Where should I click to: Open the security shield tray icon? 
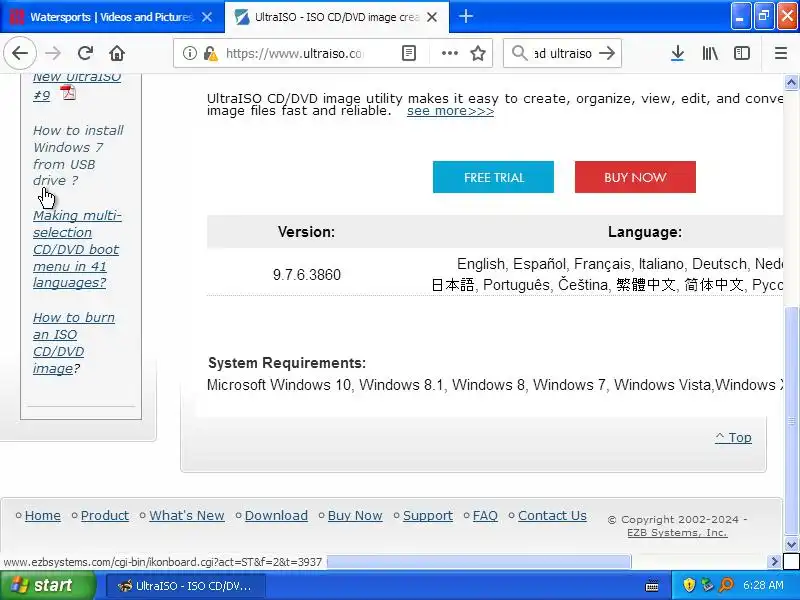click(x=689, y=585)
